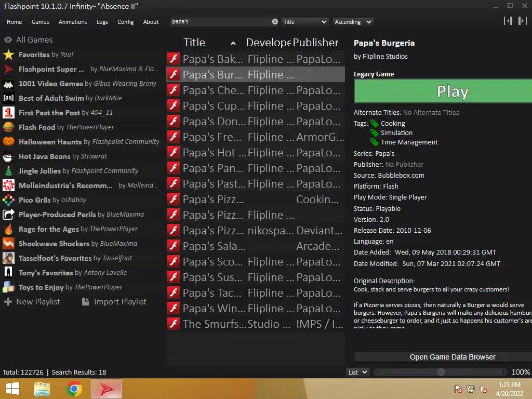The height and width of the screenshot is (399, 532).
Task: Open File Explorer from taskbar
Action: tap(42, 389)
